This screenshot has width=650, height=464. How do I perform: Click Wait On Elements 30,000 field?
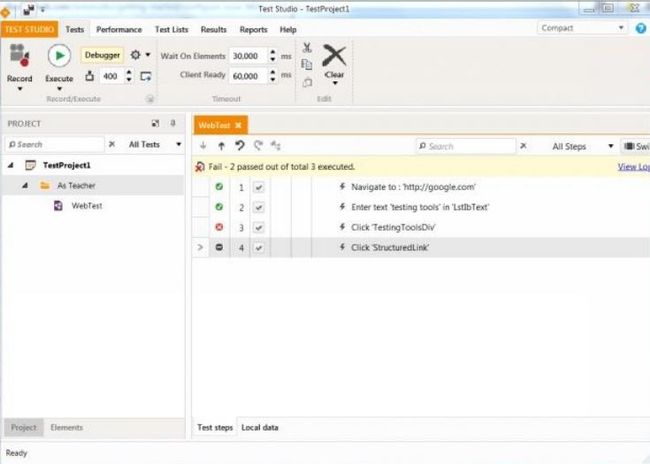248,56
